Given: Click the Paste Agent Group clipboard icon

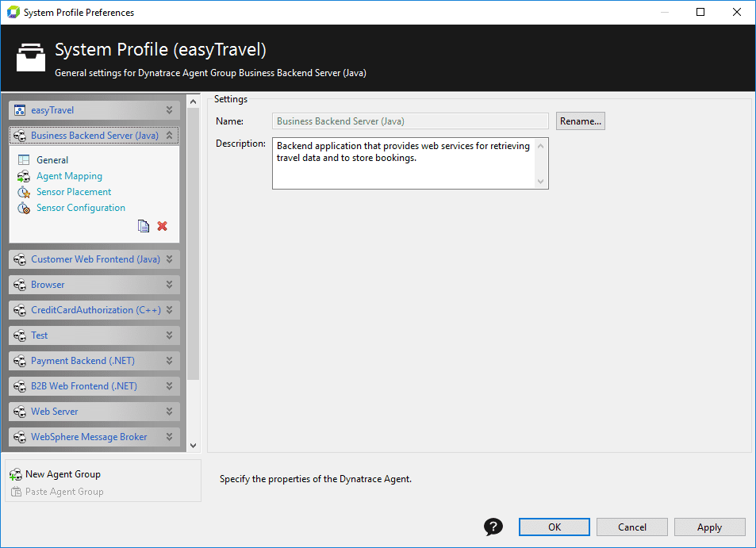Looking at the screenshot, I should click(17, 492).
